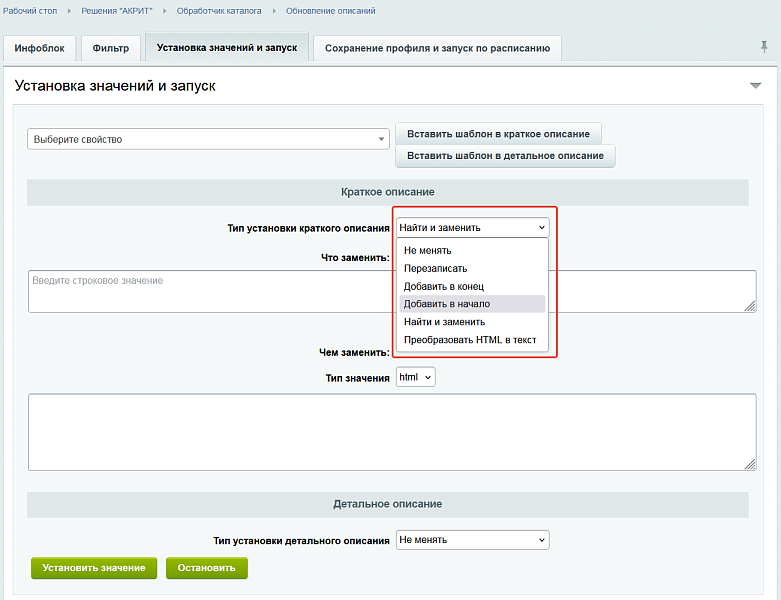Select Преобразовать HTML в текст option
This screenshot has width=781, height=600.
(x=469, y=340)
